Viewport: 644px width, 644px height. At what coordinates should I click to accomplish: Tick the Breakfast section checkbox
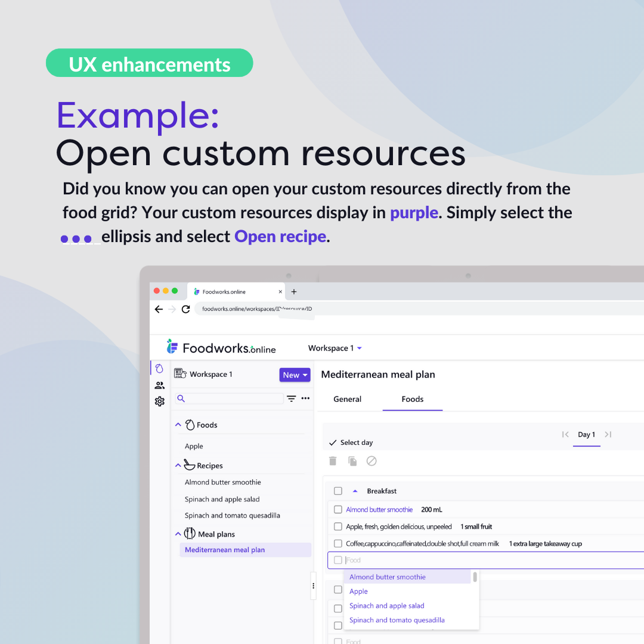click(338, 491)
